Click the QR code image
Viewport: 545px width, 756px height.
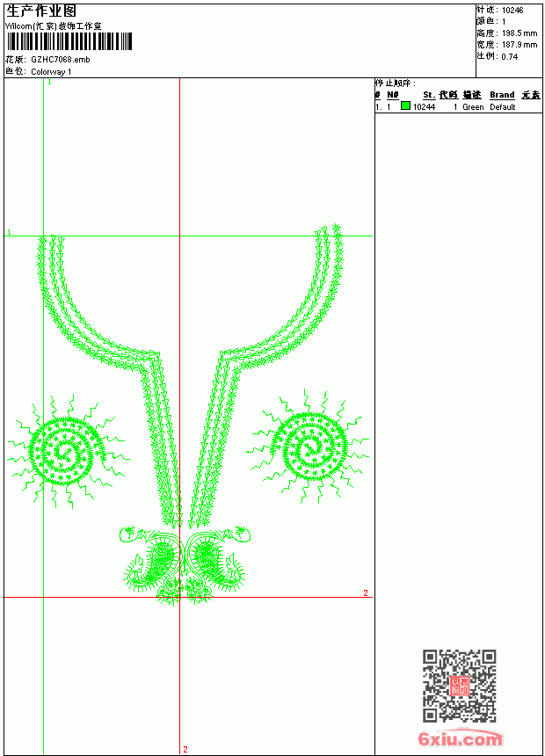(x=459, y=686)
